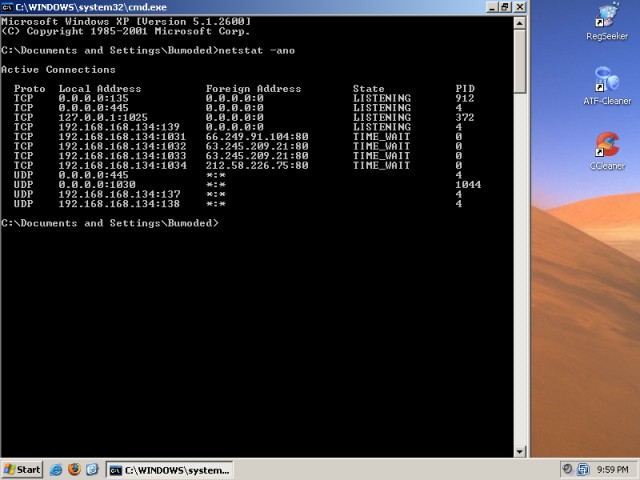Click local address 0.0.0.0:135
Image resolution: width=640 pixels, height=480 pixels.
coord(93,98)
